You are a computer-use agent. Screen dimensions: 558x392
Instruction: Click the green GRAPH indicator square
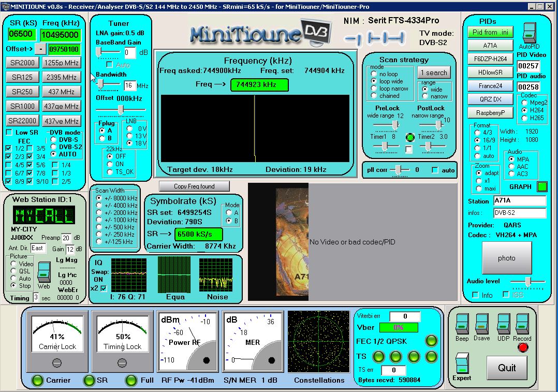[542, 186]
